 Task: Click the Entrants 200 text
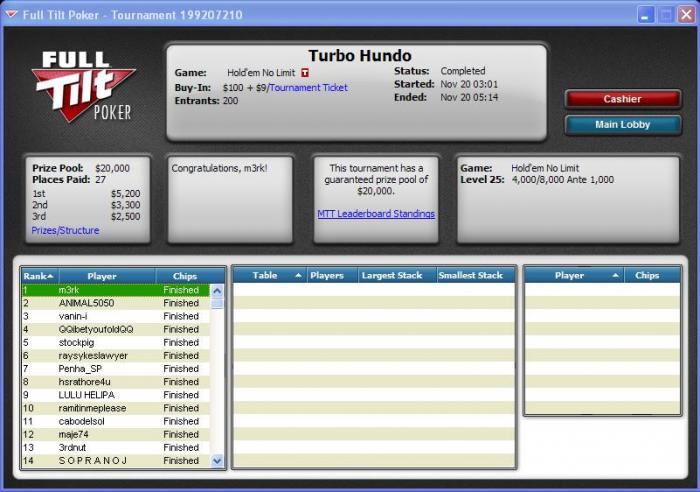206,100
